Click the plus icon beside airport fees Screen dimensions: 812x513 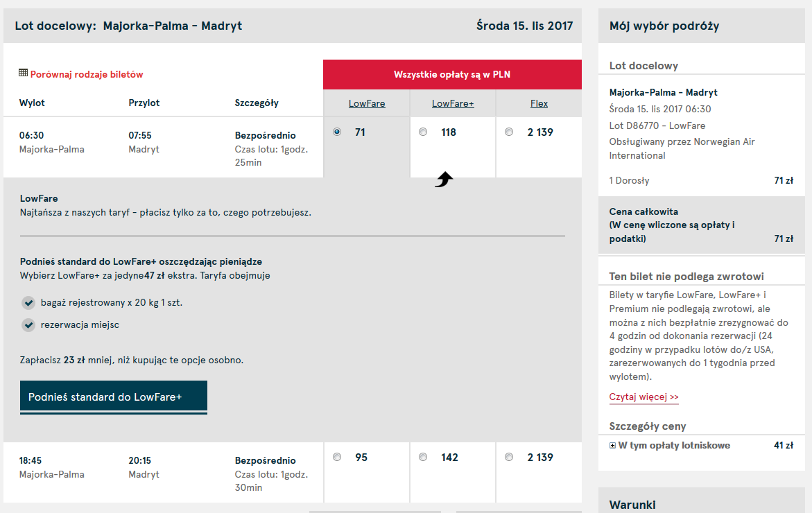(612, 446)
